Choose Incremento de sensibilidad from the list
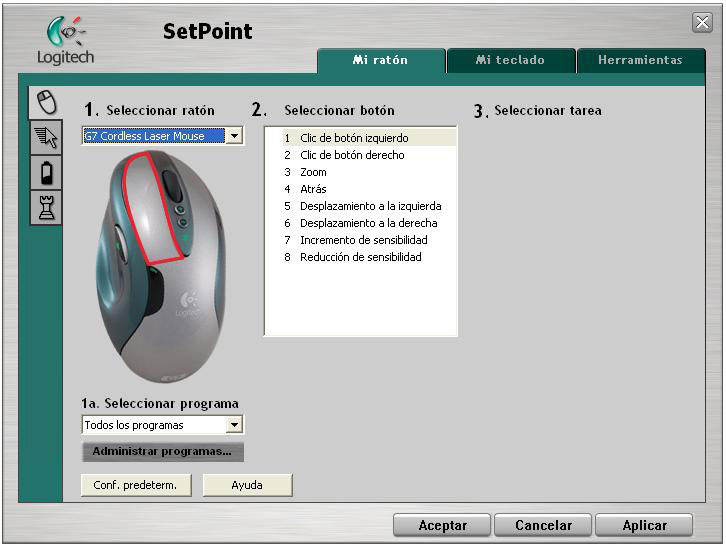726x546 pixels. [363, 240]
